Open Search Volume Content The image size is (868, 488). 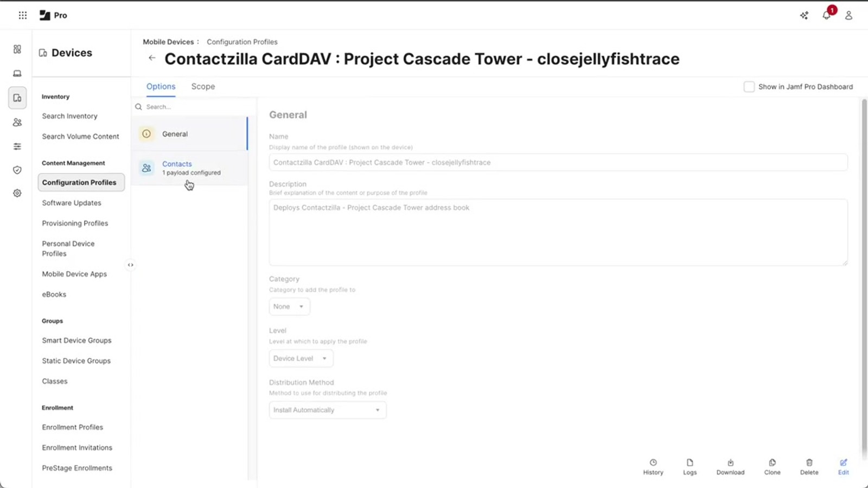coord(81,137)
